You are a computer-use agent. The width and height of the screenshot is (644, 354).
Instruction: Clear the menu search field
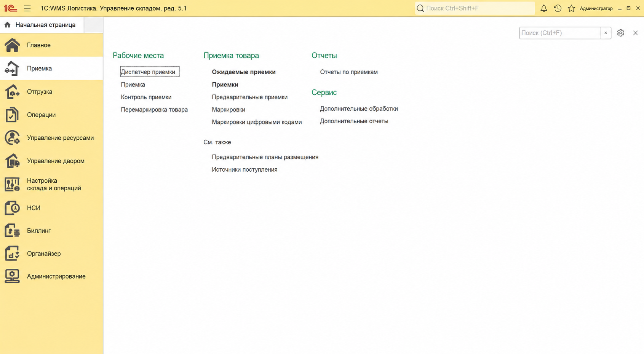click(x=606, y=33)
